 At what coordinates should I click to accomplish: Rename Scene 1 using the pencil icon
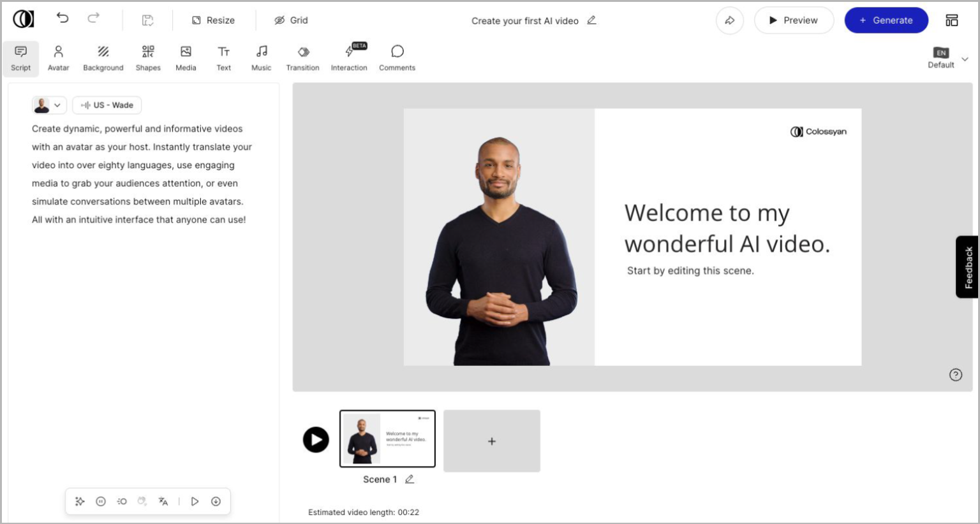coord(410,479)
